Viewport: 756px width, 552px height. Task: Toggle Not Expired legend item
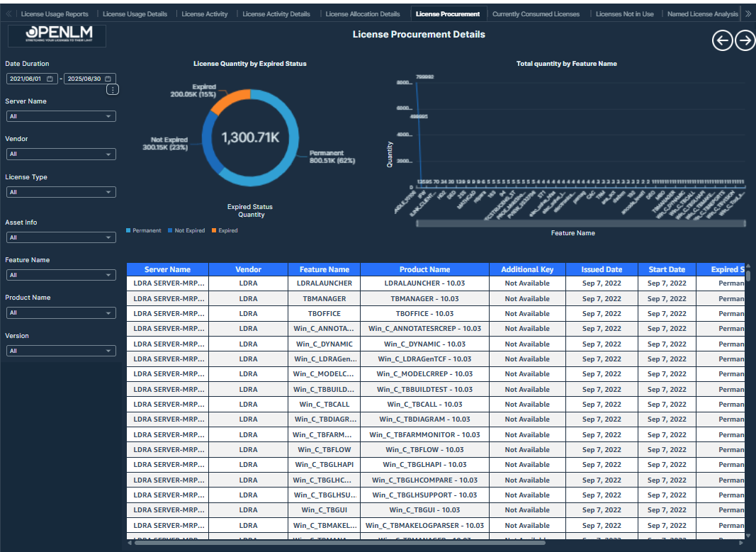pos(187,230)
